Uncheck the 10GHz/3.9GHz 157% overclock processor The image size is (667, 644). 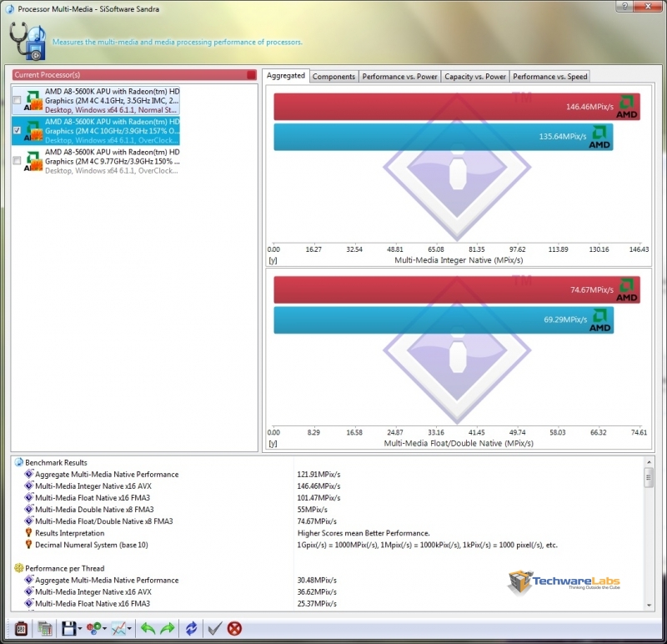pos(17,130)
